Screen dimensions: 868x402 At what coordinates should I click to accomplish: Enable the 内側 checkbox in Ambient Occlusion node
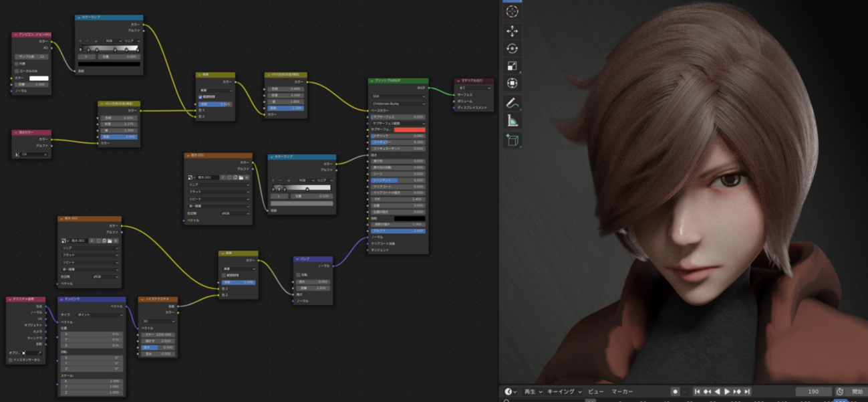(17, 64)
